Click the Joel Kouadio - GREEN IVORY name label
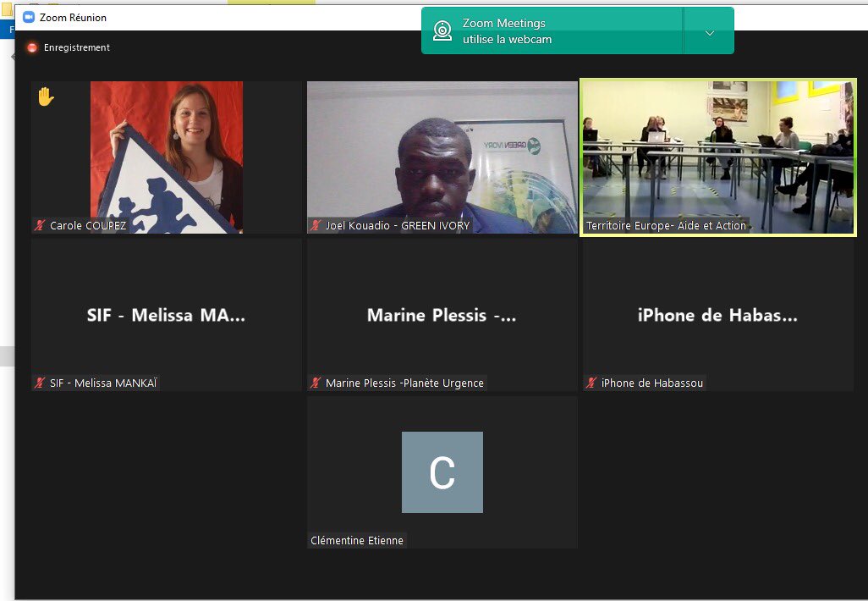Screen dimensions: 868x601 pyautogui.click(x=398, y=225)
